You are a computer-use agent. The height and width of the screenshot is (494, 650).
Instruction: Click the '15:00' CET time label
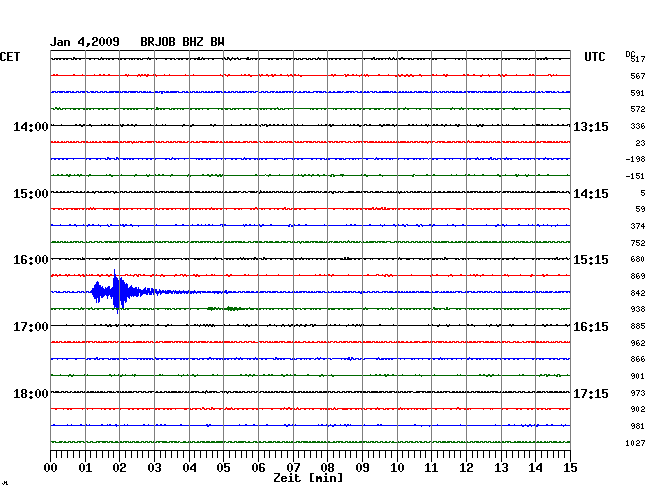[31, 194]
